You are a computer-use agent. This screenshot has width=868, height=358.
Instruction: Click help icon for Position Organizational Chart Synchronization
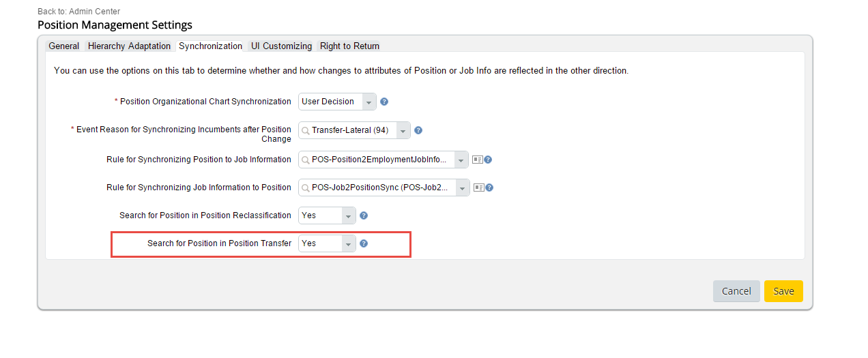point(384,102)
